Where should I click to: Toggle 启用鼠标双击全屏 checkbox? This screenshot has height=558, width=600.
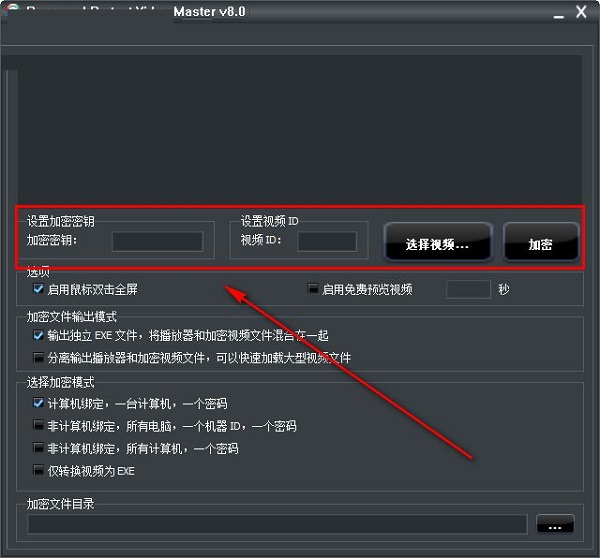pyautogui.click(x=38, y=289)
